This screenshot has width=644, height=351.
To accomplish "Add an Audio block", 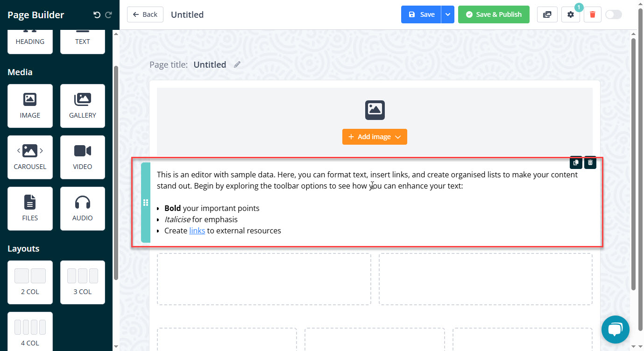I will coord(82,208).
